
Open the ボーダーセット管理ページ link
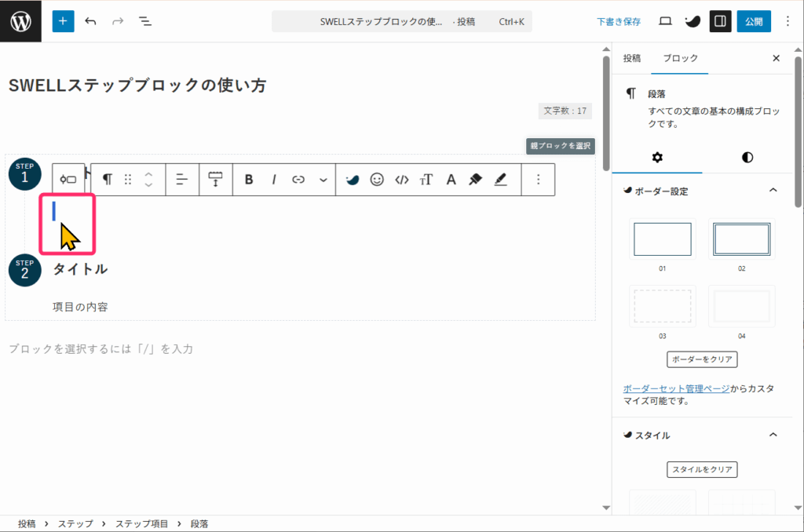point(676,388)
